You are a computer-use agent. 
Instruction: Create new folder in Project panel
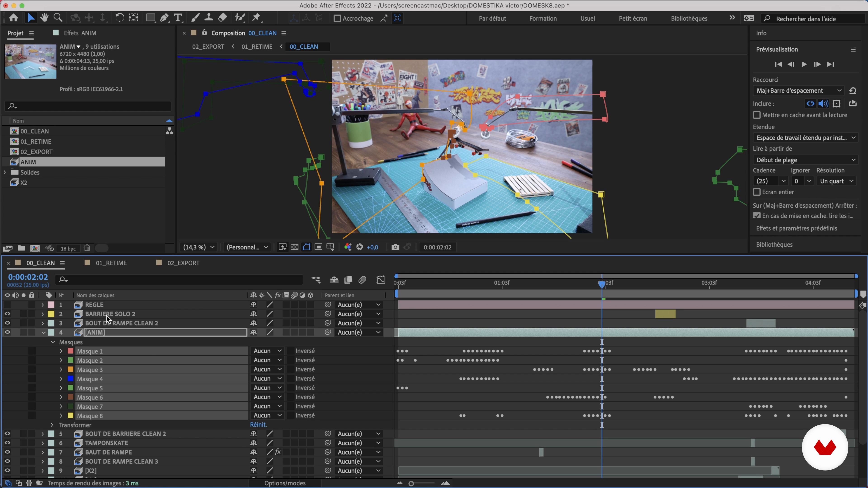(21, 248)
